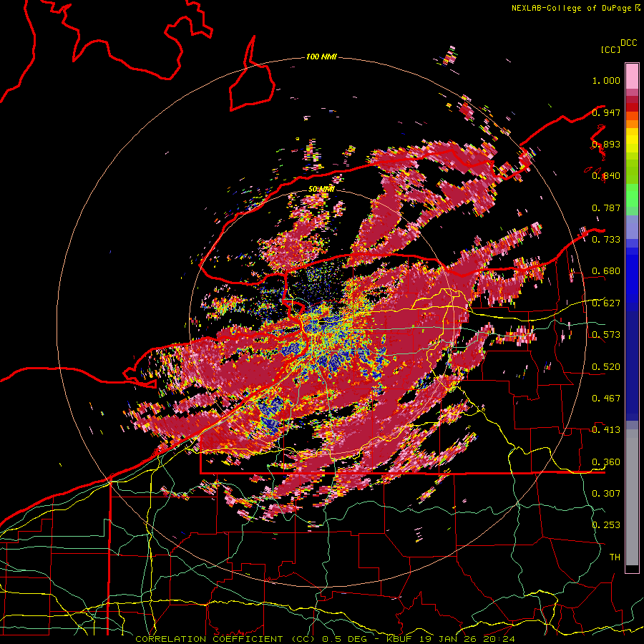Select the 0.947 scale value

(x=606, y=112)
